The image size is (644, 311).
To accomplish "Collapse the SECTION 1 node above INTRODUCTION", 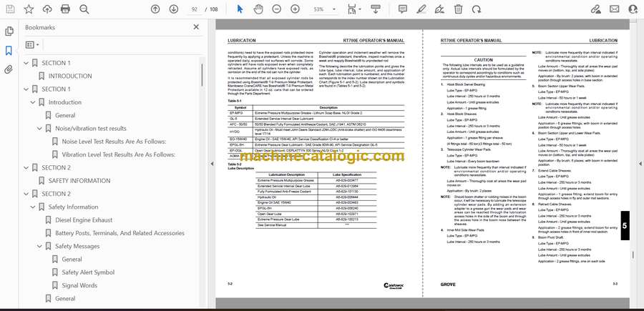I will pyautogui.click(x=26, y=63).
